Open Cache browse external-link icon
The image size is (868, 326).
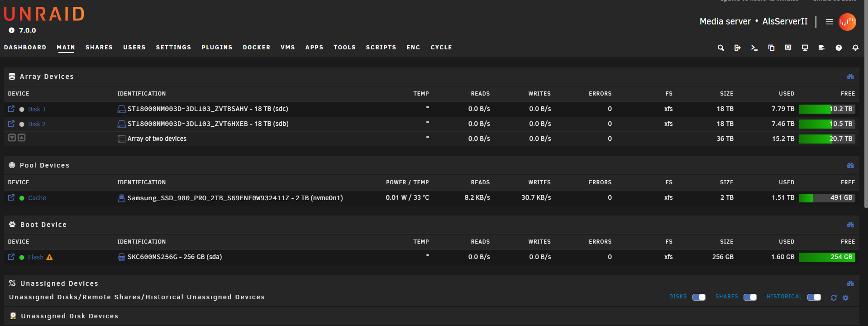coord(11,197)
